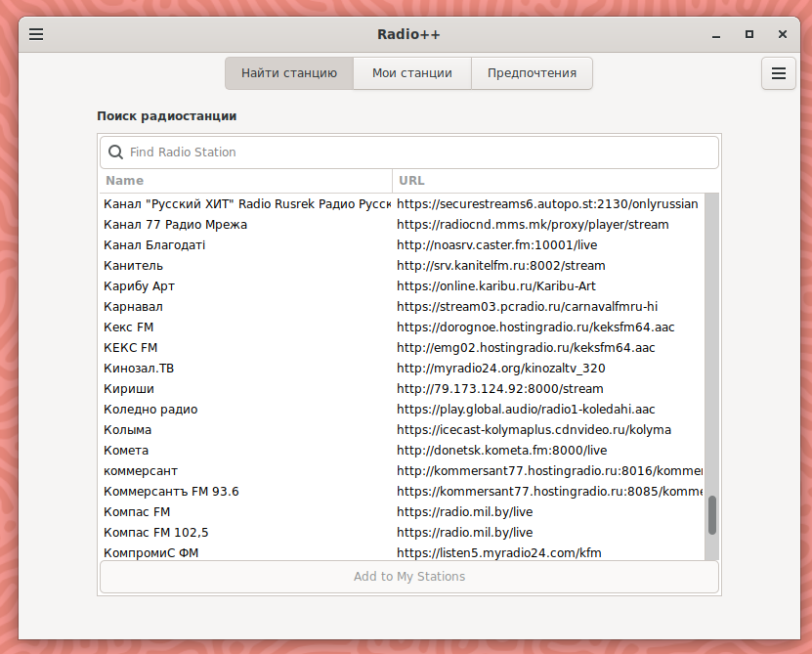Open the title bar hamburger menu

36,34
